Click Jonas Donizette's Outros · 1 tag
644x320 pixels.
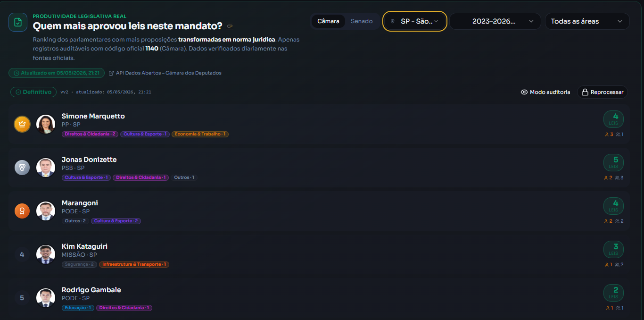tap(184, 177)
